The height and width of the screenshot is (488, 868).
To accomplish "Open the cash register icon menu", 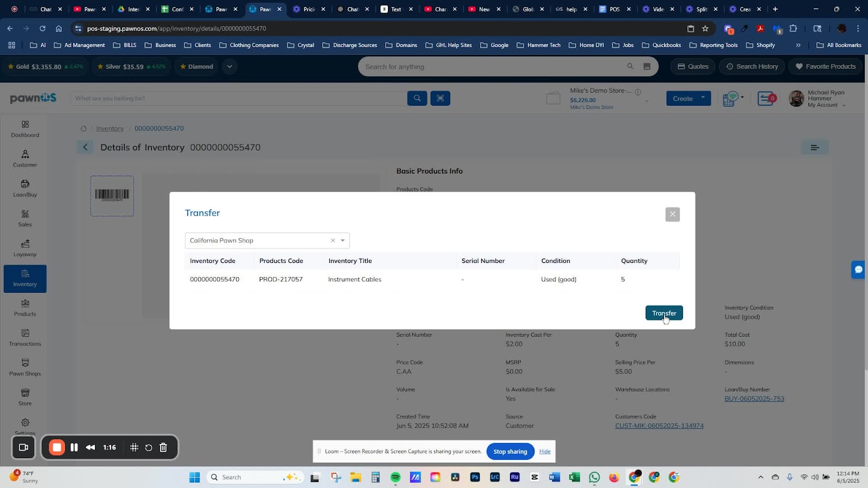I will (733, 98).
